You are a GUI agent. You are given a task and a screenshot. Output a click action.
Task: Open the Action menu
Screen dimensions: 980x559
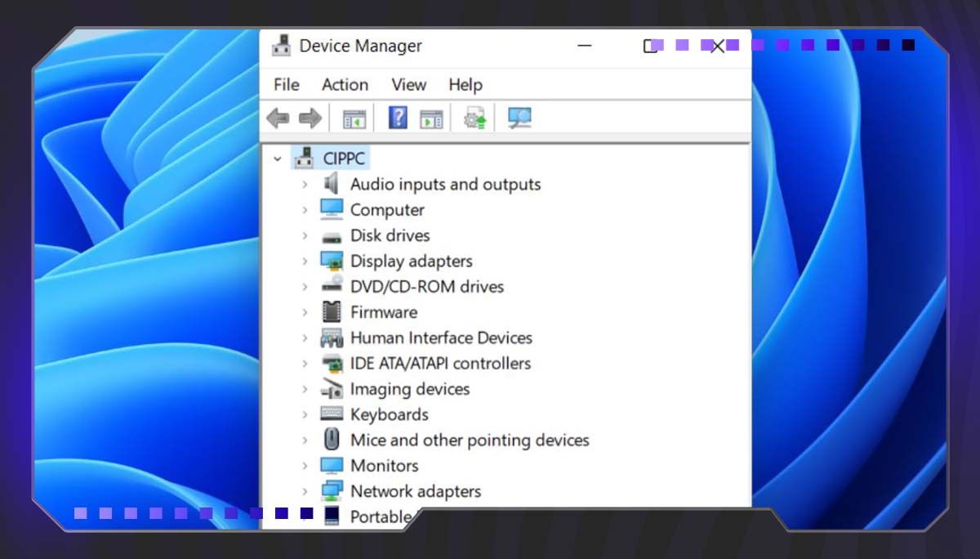click(x=345, y=85)
